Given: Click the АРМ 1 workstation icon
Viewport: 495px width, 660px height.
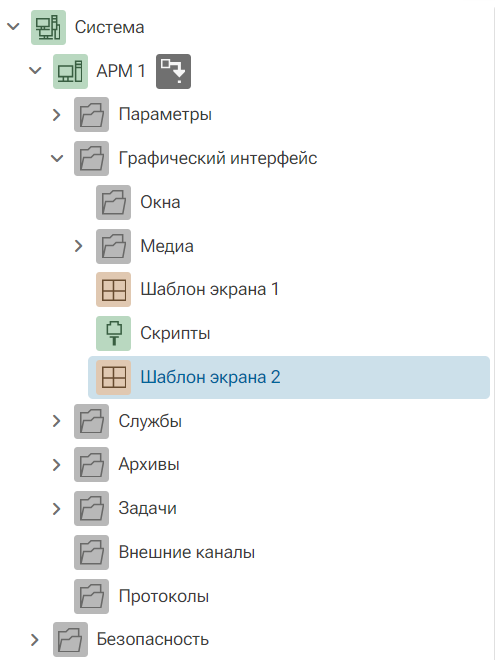Looking at the screenshot, I should (x=70, y=71).
